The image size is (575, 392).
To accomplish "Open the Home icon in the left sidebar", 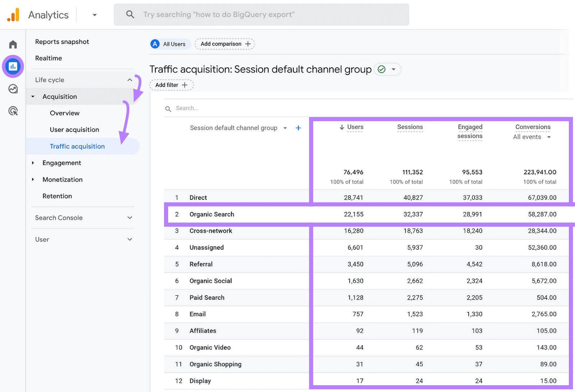I will click(13, 44).
